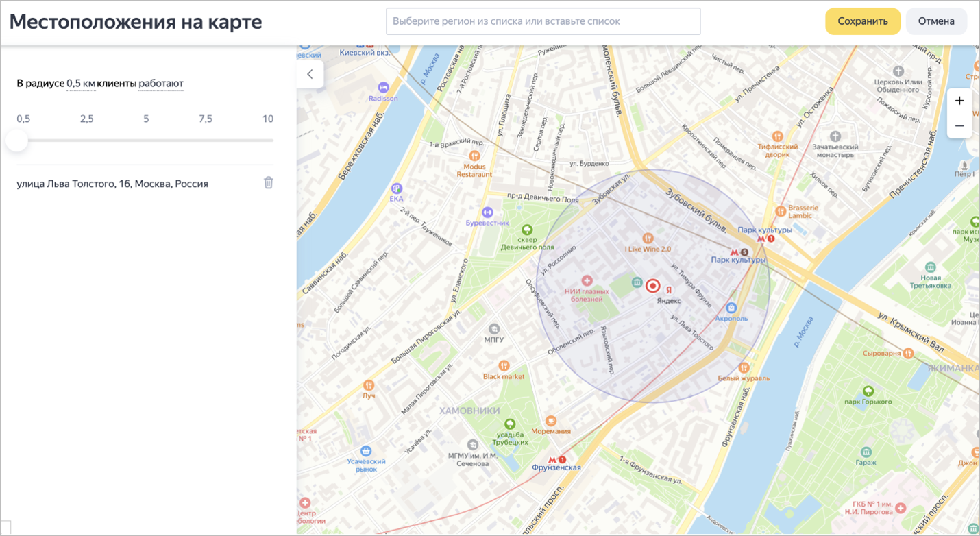The height and width of the screenshot is (536, 980).
Task: Click the radius slider handle
Action: pyautogui.click(x=17, y=141)
